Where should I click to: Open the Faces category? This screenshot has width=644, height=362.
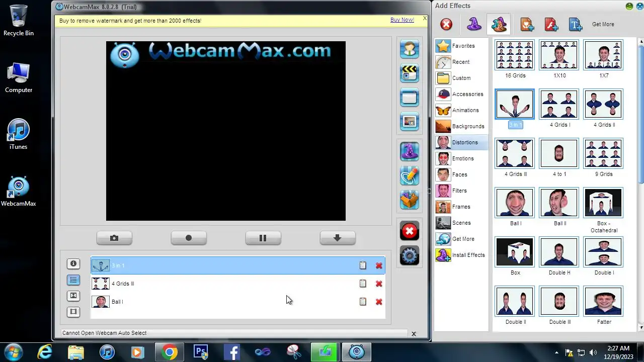coord(461,174)
